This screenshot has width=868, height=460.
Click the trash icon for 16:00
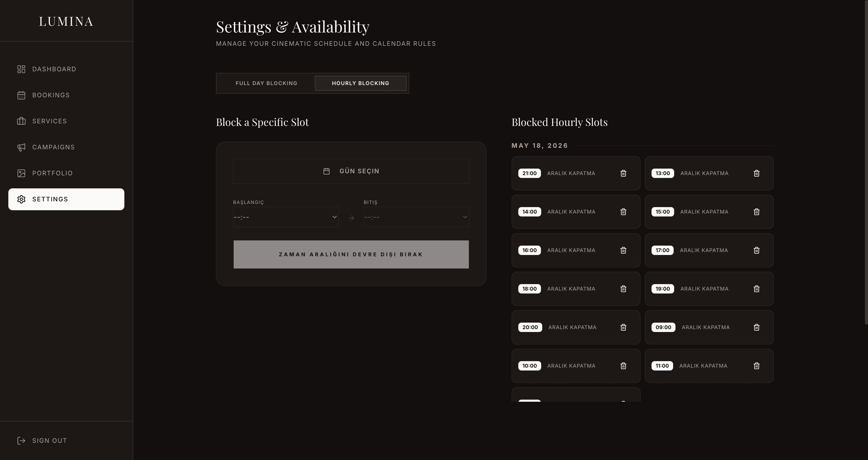(623, 250)
